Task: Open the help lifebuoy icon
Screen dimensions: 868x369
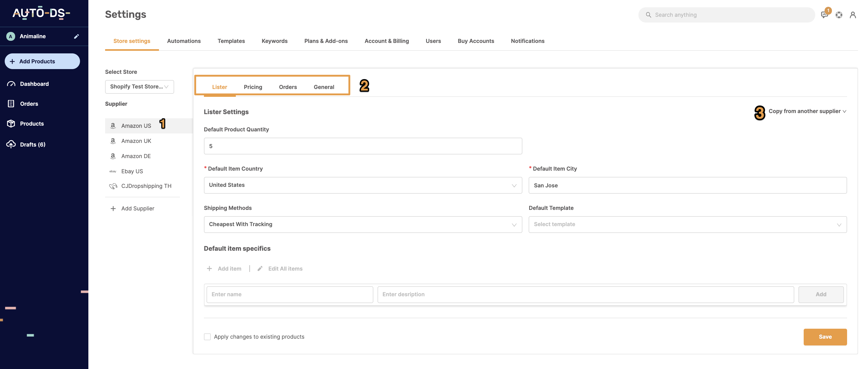Action: pos(839,15)
